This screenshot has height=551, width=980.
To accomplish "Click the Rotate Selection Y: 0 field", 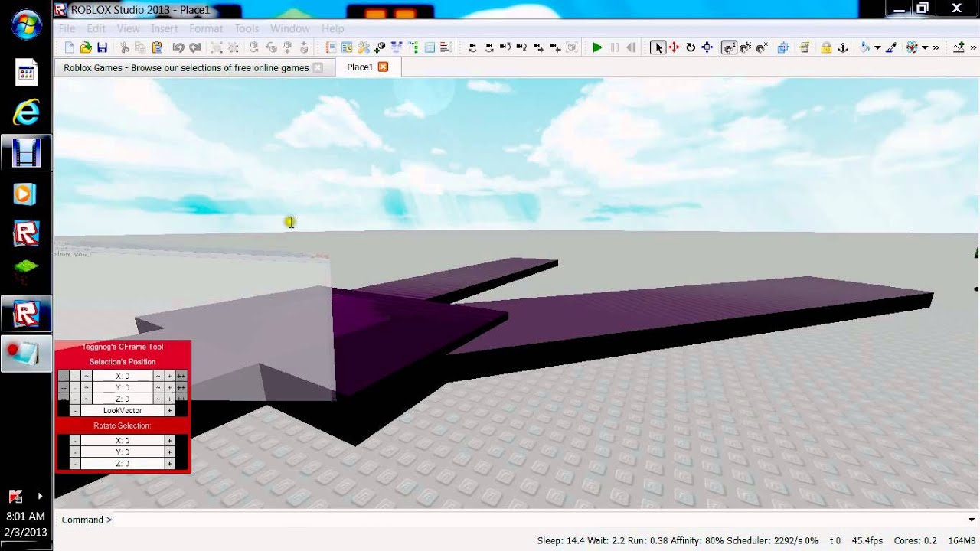I will coord(122,452).
